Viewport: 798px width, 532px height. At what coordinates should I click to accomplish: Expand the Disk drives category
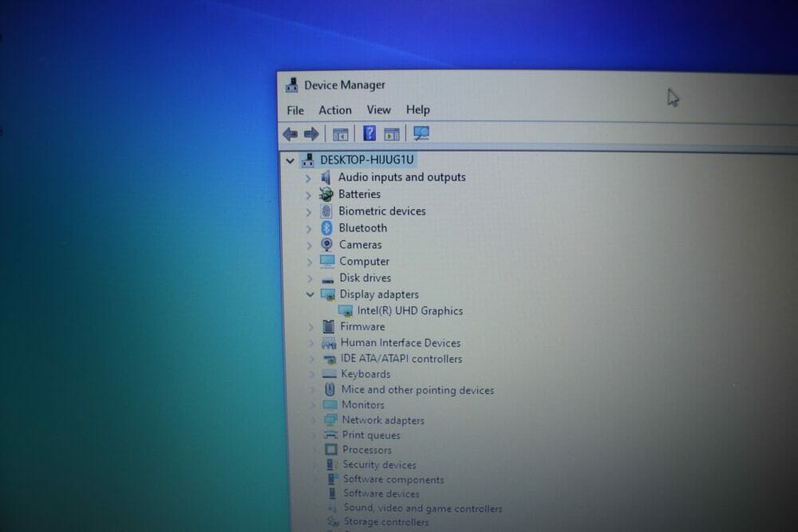tap(310, 278)
